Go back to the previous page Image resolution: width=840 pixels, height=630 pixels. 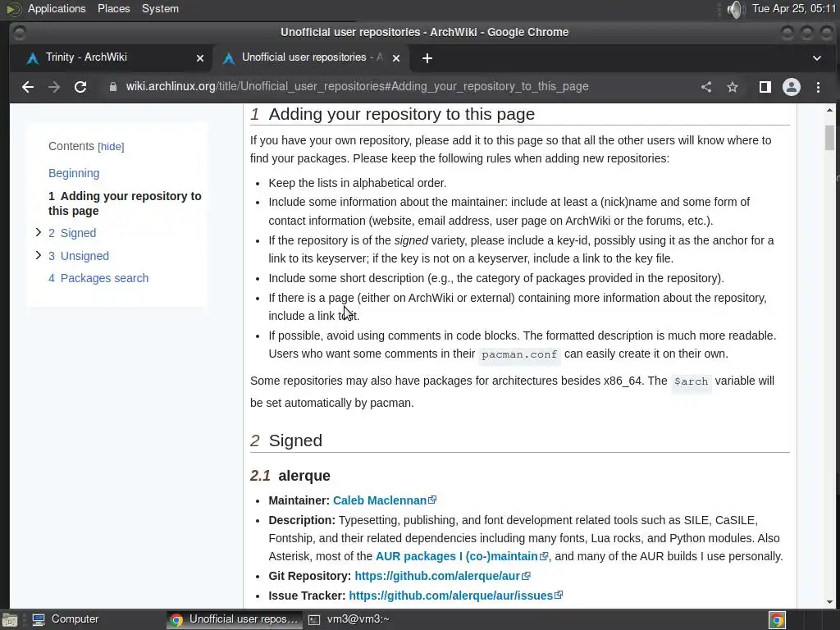(x=28, y=87)
